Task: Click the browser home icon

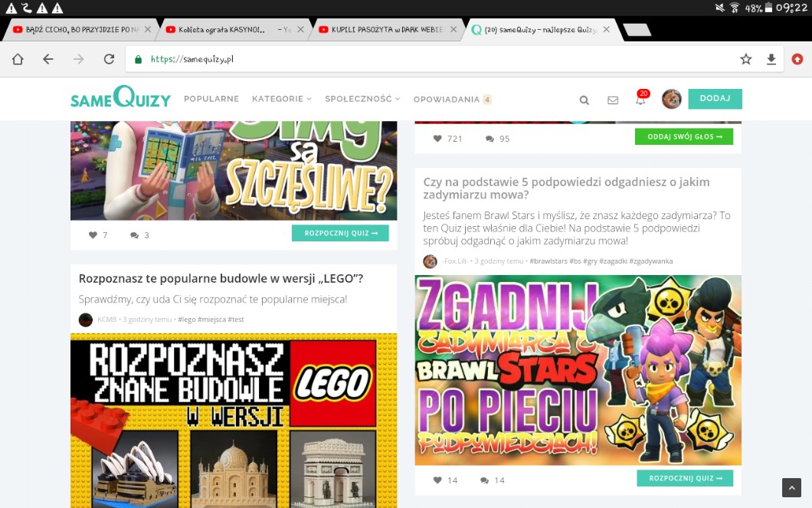Action: click(x=18, y=59)
